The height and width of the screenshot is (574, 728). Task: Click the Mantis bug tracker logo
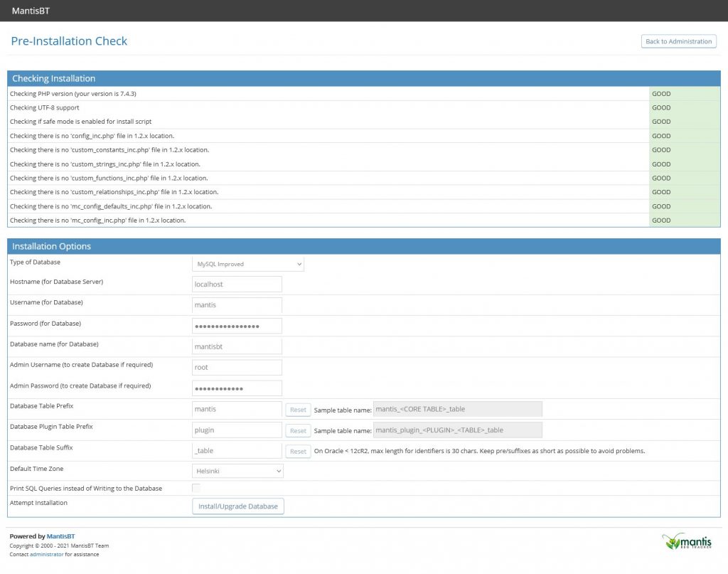click(x=688, y=543)
